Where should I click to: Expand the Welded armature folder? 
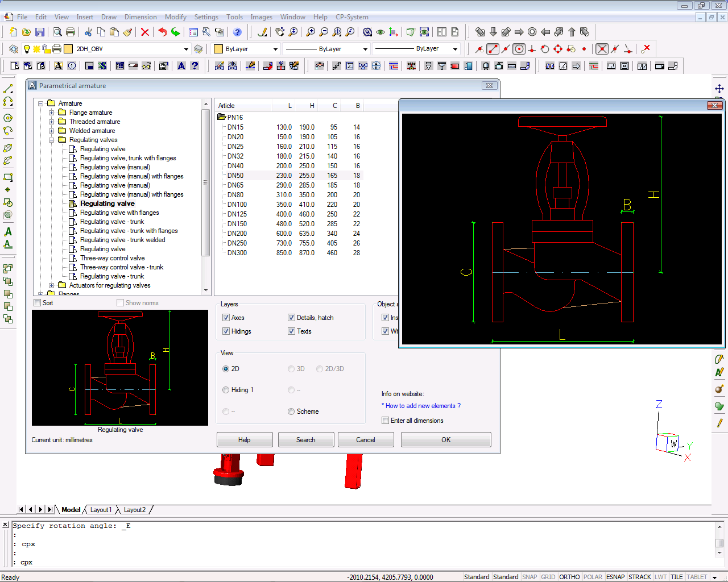point(51,131)
